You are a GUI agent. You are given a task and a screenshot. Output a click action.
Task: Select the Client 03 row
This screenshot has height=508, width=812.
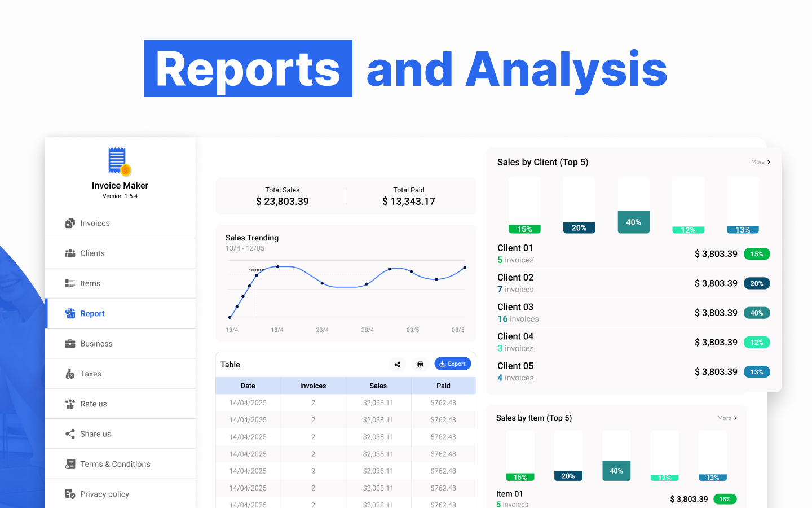[634, 313]
